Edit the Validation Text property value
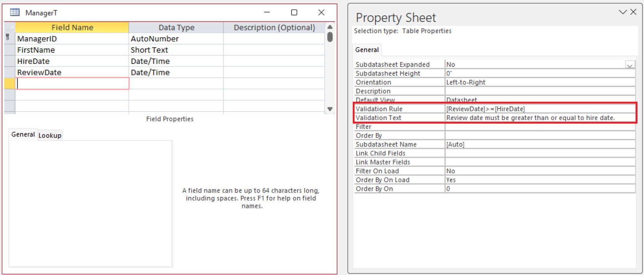This screenshot has width=644, height=275. pyautogui.click(x=539, y=118)
